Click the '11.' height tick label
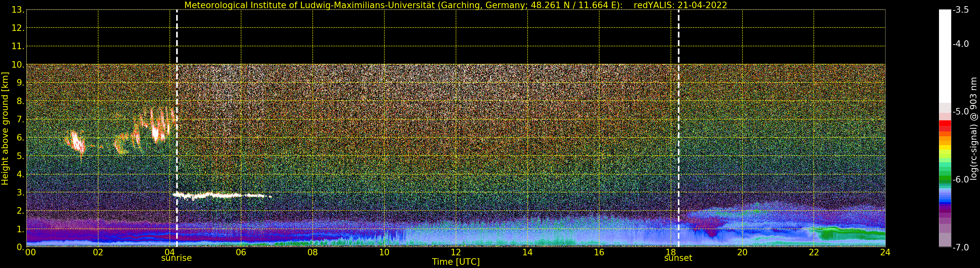Image resolution: width=980 pixels, height=268 pixels. 18,47
